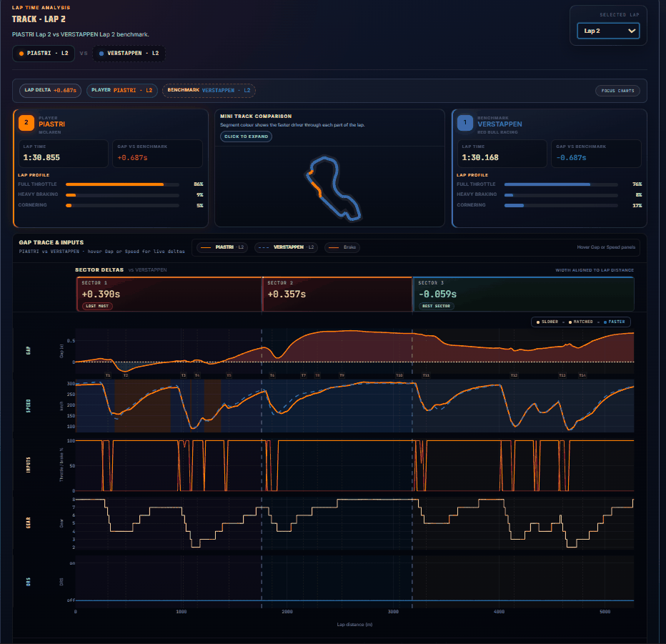Click the Lap Delta +0.687s pill
The image size is (666, 644).
[50, 91]
